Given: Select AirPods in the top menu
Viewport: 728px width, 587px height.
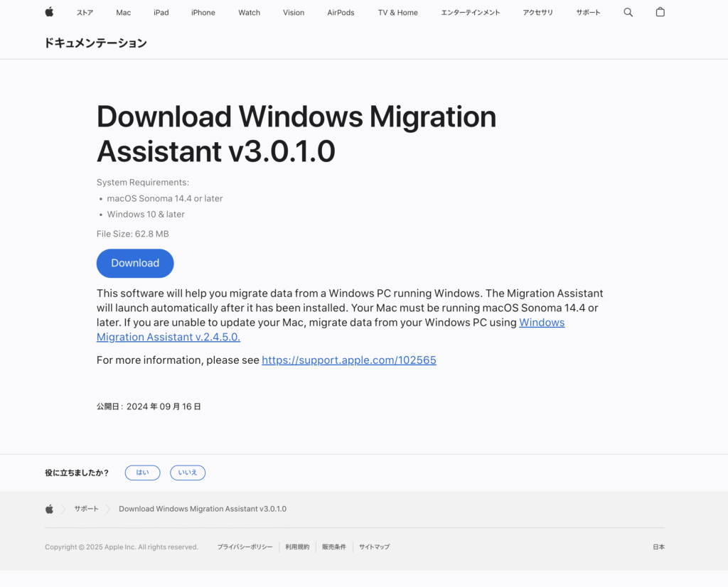Looking at the screenshot, I should (341, 13).
